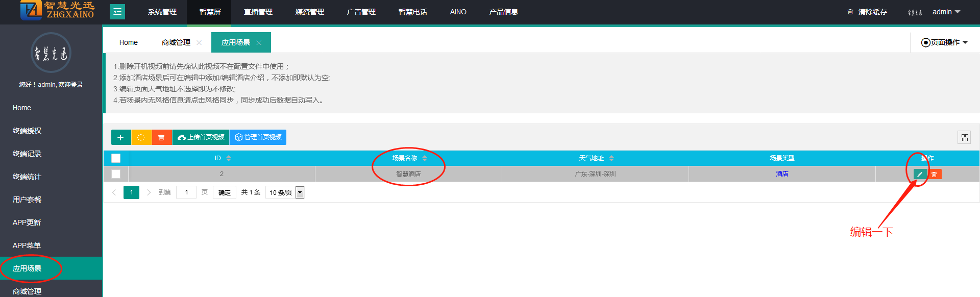Viewport: 980px width, 297px height.
Task: Click the green plus add-scene button
Action: click(120, 137)
